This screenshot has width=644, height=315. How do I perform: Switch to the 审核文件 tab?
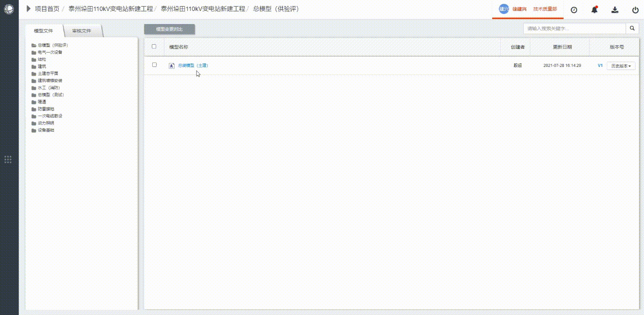click(x=82, y=31)
